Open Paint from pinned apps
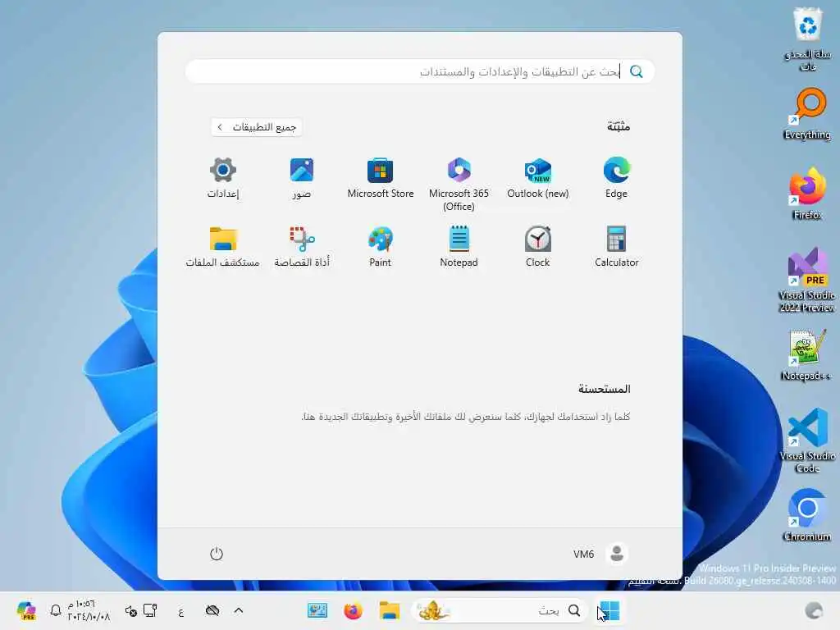This screenshot has width=840, height=630. [381, 247]
